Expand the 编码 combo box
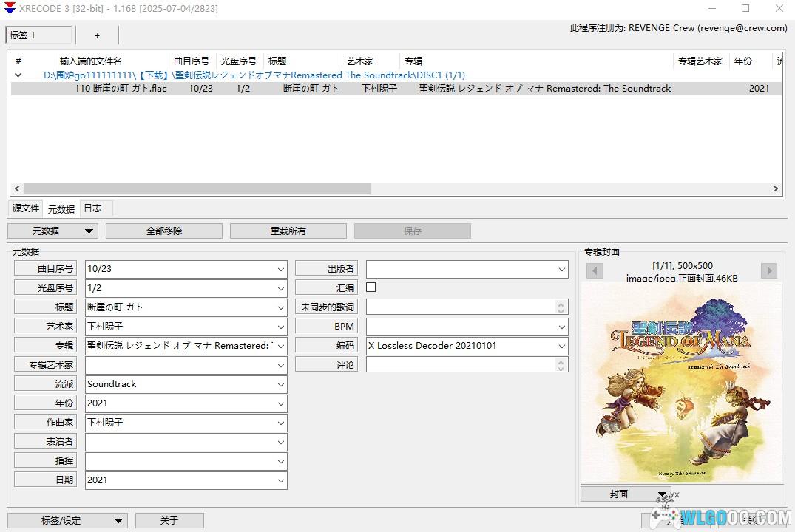Viewport: 795px width, 532px height. click(562, 346)
